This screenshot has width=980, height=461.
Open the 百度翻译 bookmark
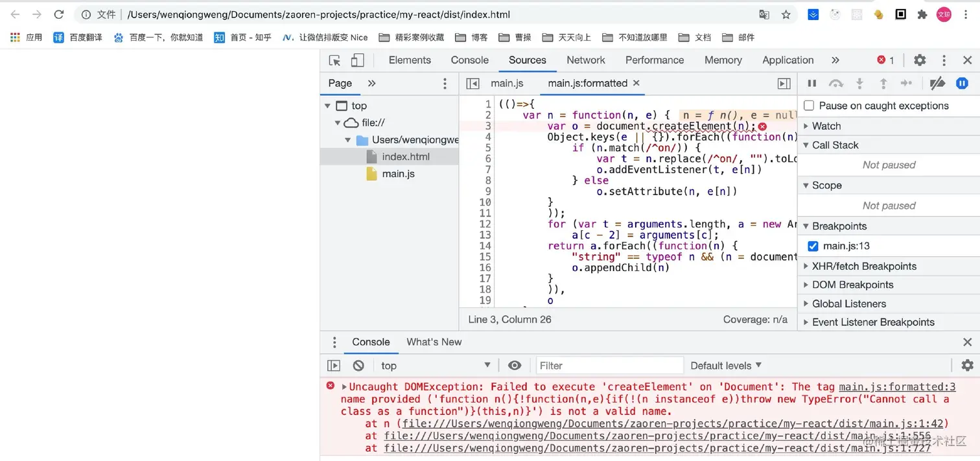pyautogui.click(x=78, y=38)
